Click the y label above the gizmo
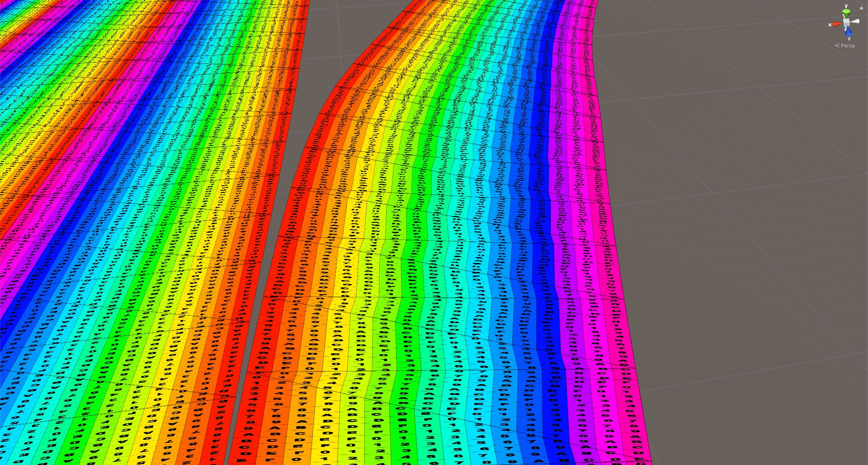 846,6
